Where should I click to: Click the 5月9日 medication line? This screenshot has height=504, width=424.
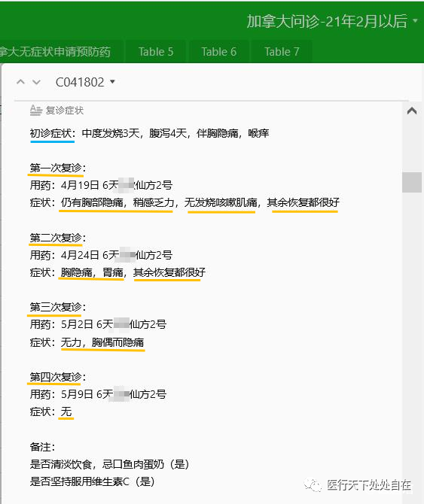tap(98, 394)
